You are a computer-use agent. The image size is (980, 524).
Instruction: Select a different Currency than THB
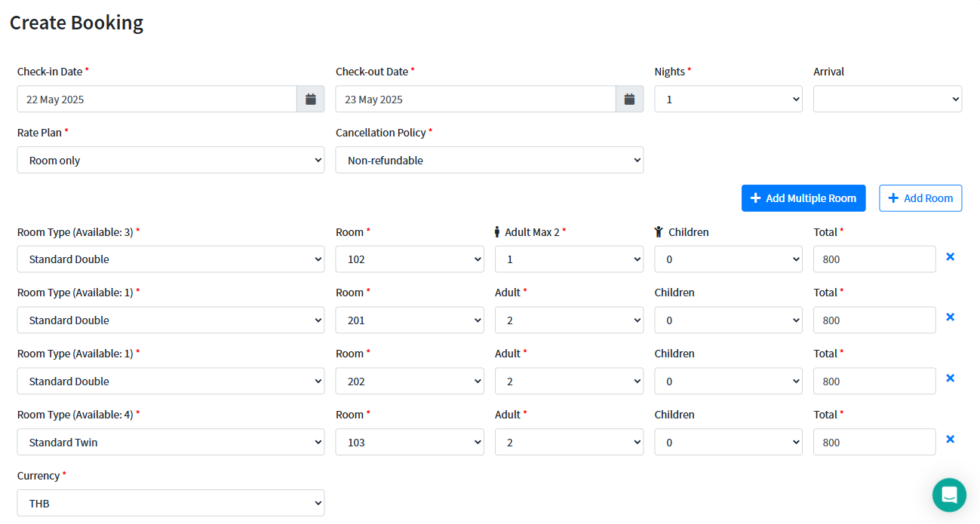(171, 503)
